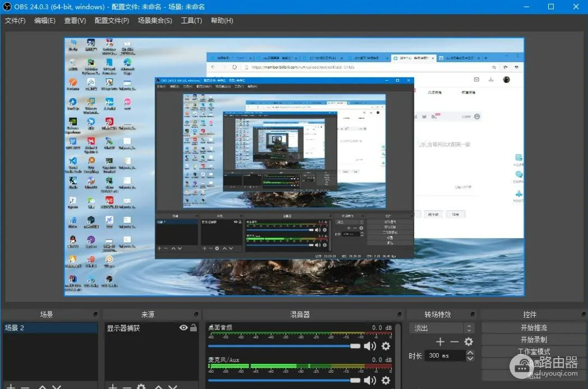Screen dimensions: 588x389
Task: Mute the Mic/Aux speaker icon
Action: click(370, 380)
